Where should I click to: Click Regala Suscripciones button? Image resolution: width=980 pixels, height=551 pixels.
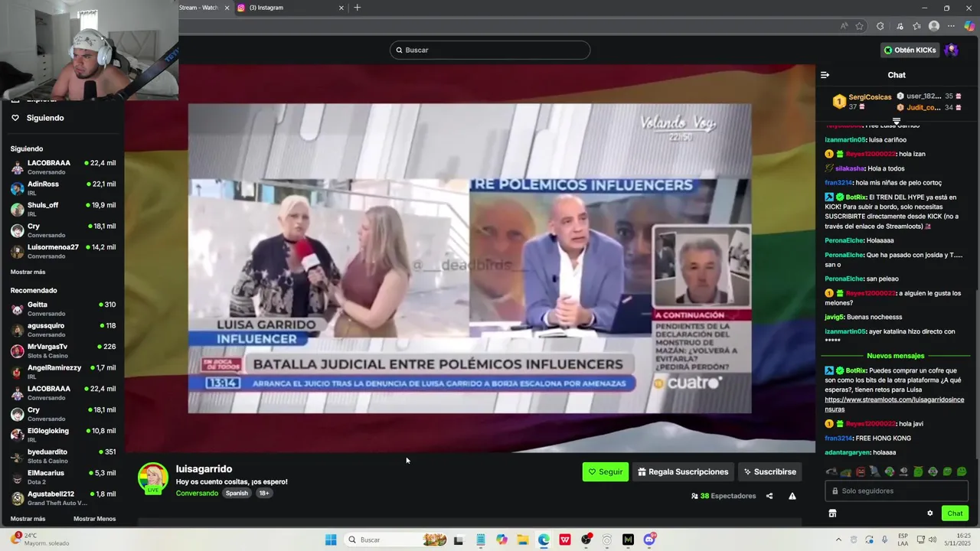point(683,471)
